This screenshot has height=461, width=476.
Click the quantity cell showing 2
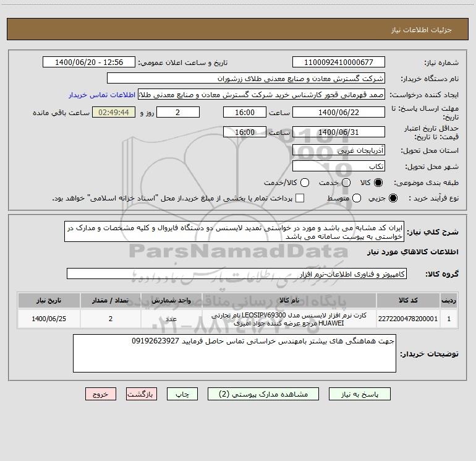pos(111,319)
